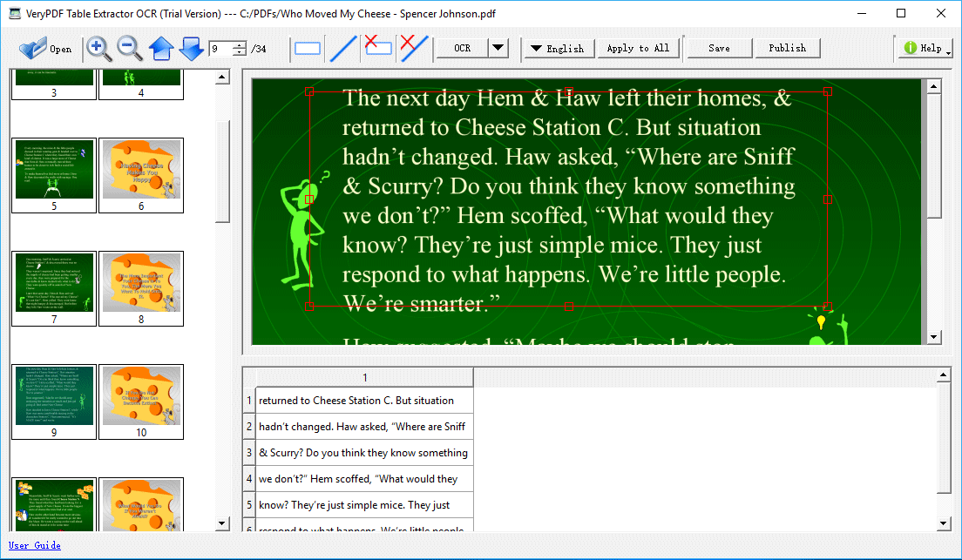Select cell 'we don't?" Hem scoffed, "What would they'
962x560 pixels.
coord(364,479)
